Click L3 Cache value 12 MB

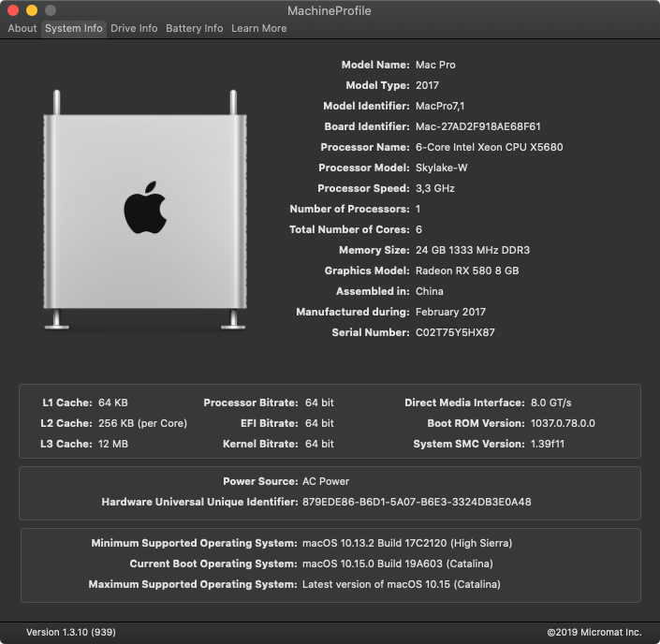[112, 444]
